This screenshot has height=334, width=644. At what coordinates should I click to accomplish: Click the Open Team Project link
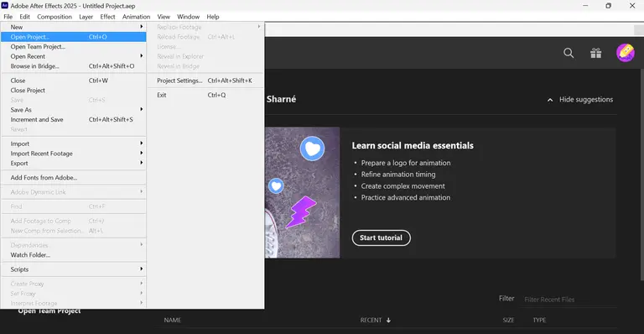click(x=49, y=311)
